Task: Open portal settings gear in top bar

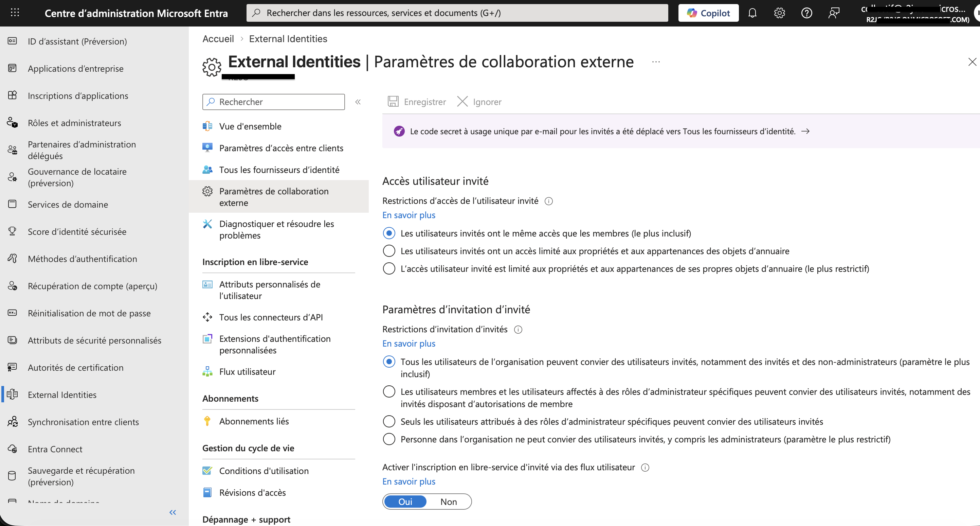Action: coord(779,13)
